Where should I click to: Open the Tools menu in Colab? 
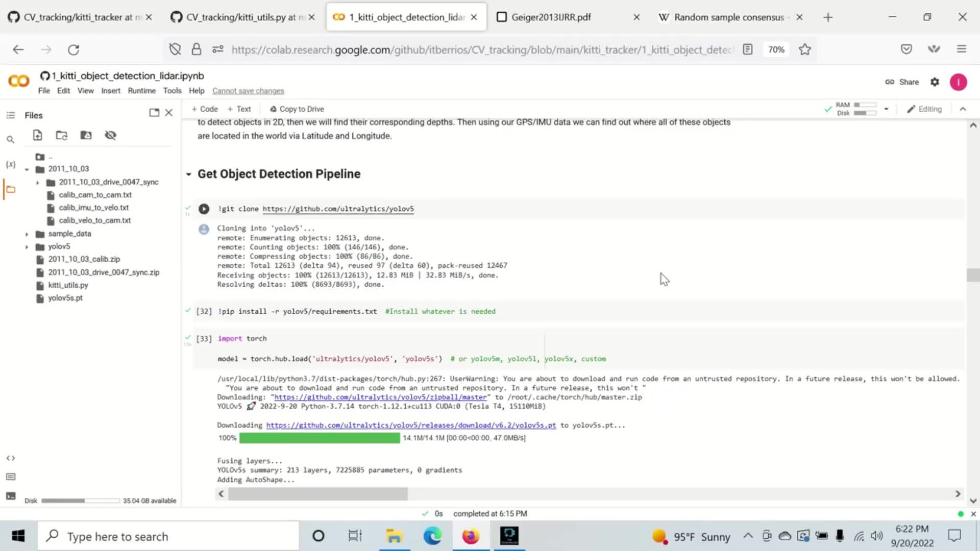[x=173, y=90]
